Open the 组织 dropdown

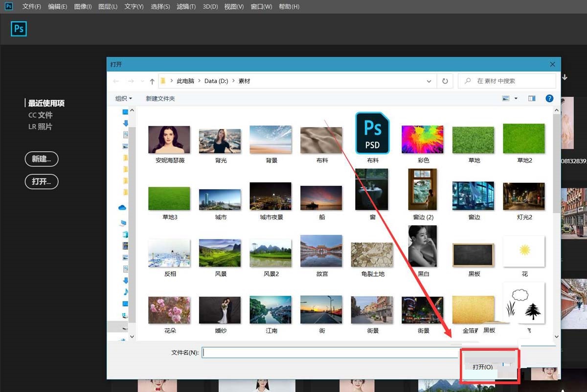tap(122, 98)
